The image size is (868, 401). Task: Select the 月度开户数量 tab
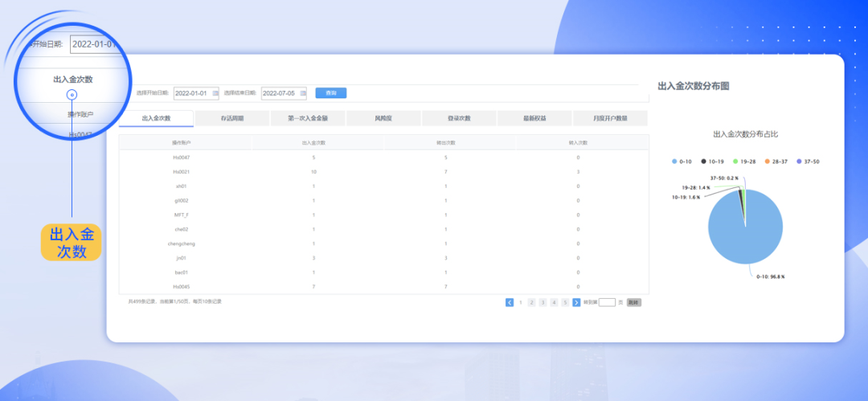pyautogui.click(x=610, y=118)
